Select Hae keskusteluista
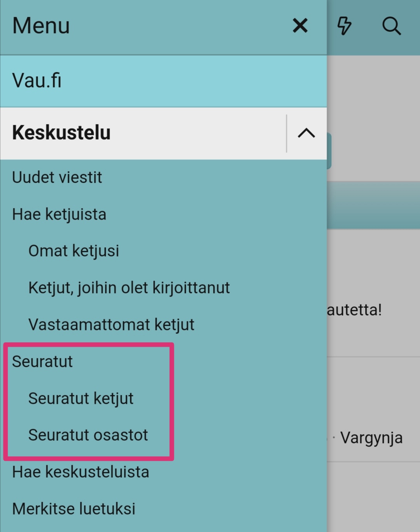The width and height of the screenshot is (420, 532). click(80, 472)
